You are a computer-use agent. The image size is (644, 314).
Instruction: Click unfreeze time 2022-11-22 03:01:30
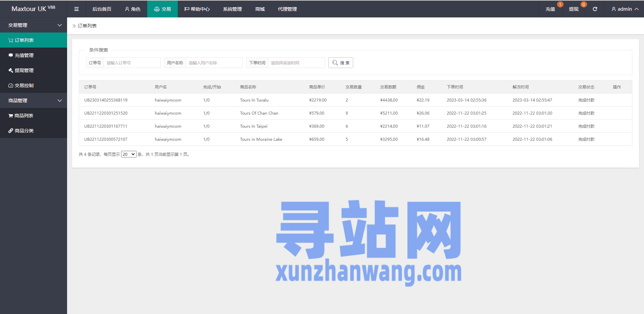(x=532, y=113)
